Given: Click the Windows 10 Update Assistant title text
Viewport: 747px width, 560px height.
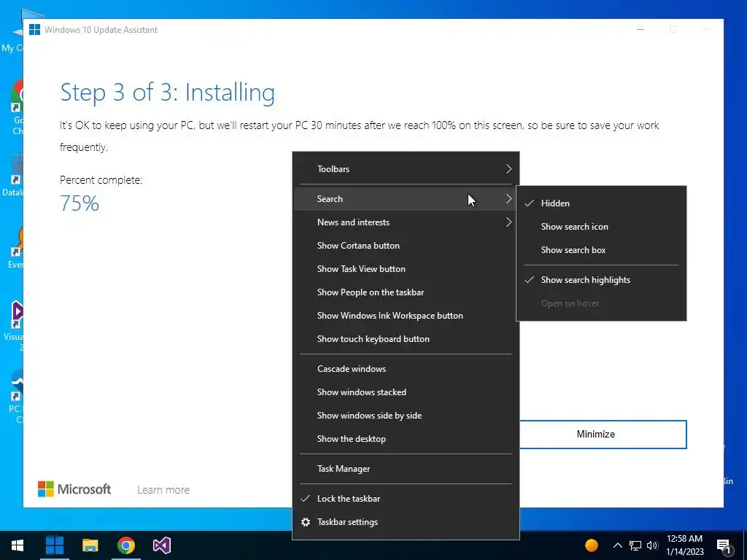Looking at the screenshot, I should pos(101,29).
